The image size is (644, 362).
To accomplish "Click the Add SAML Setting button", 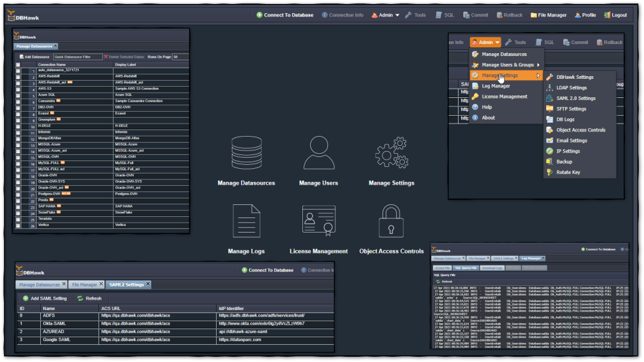I will click(x=44, y=298).
